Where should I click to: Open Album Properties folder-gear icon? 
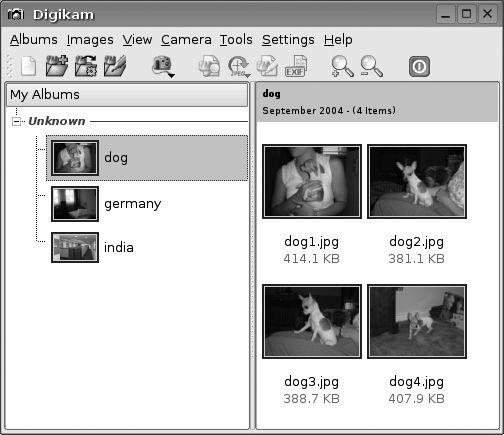[86, 66]
